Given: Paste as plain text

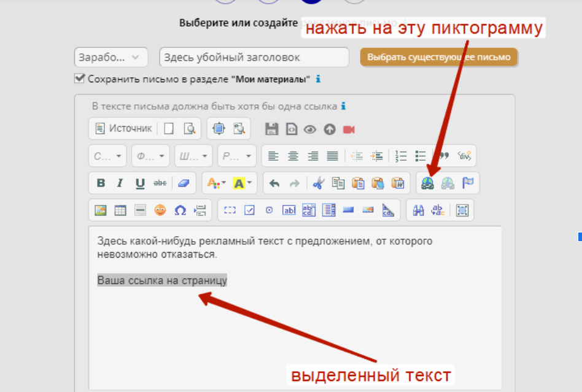Looking at the screenshot, I should (x=378, y=183).
